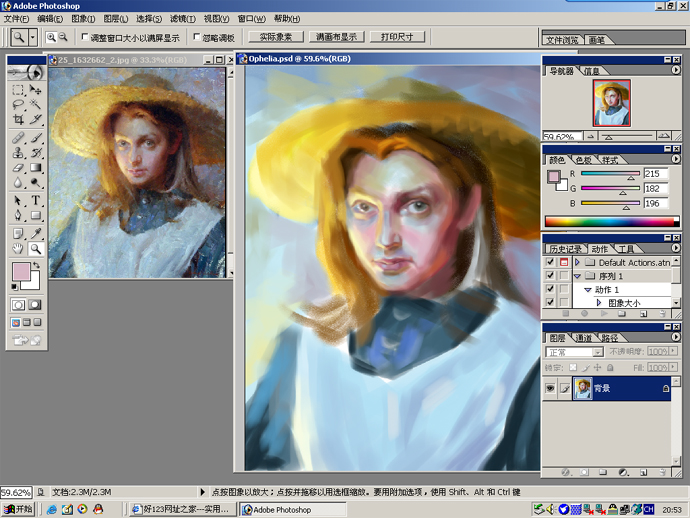This screenshot has height=518, width=690.
Task: Select the Eyedropper tool
Action: tap(35, 234)
